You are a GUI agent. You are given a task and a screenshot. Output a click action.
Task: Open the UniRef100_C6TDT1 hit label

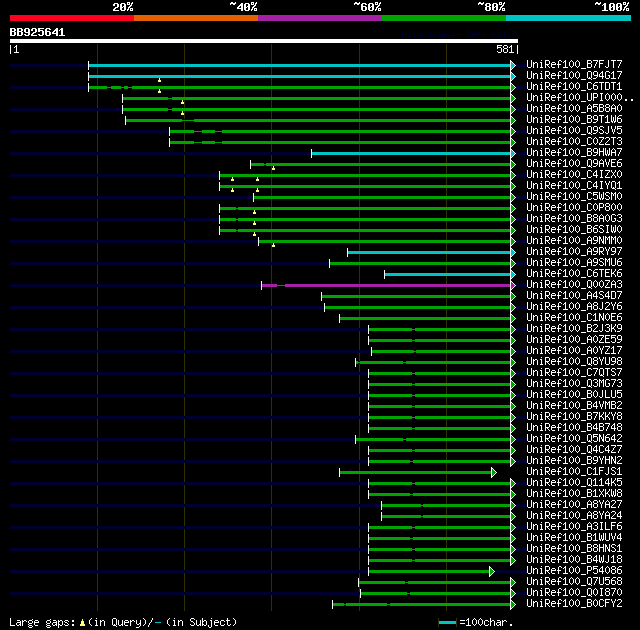pos(574,87)
